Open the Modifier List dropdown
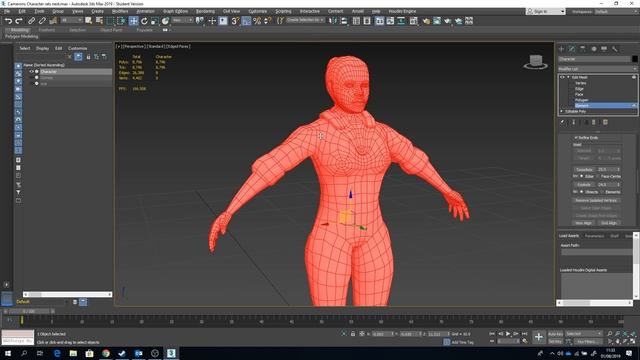This screenshot has width=640, height=360. [598, 69]
